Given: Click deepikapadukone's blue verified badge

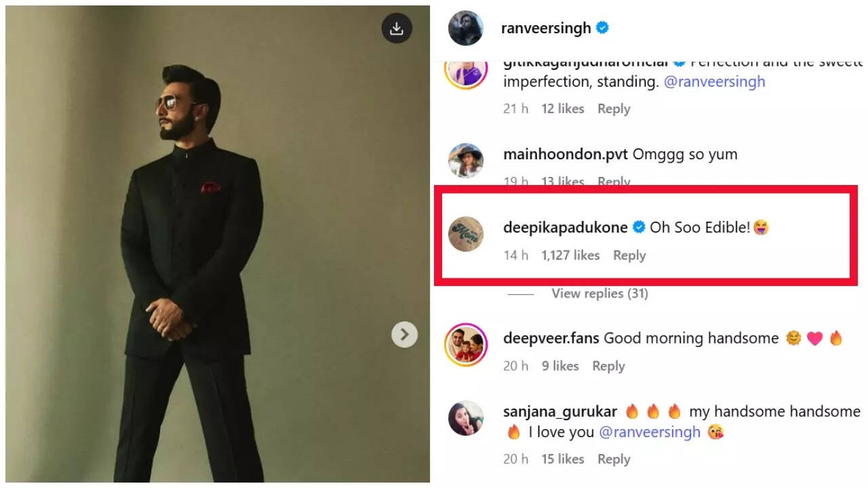Looking at the screenshot, I should tap(638, 228).
